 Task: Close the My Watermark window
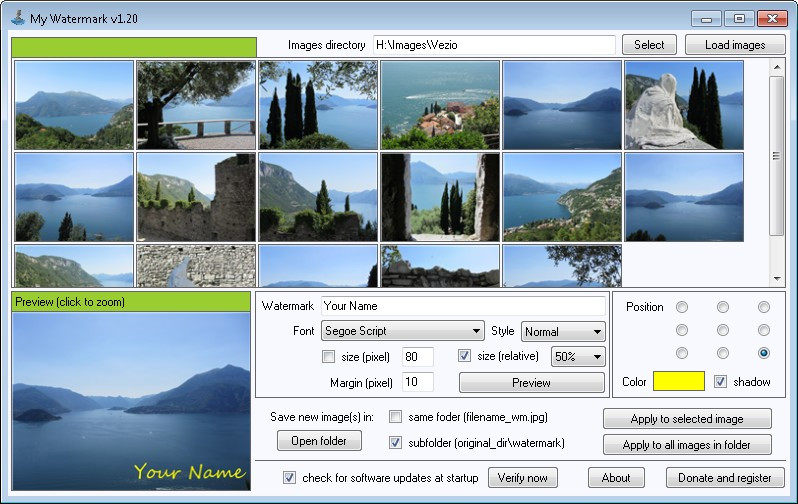773,19
